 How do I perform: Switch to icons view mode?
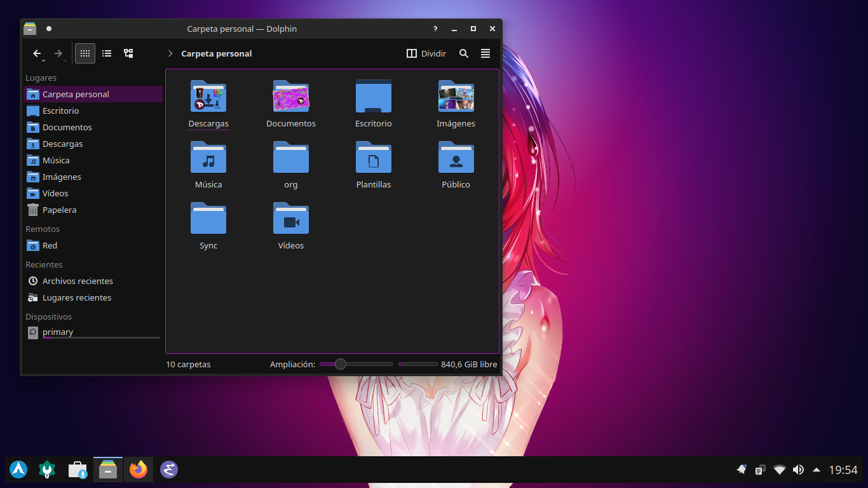click(x=85, y=53)
